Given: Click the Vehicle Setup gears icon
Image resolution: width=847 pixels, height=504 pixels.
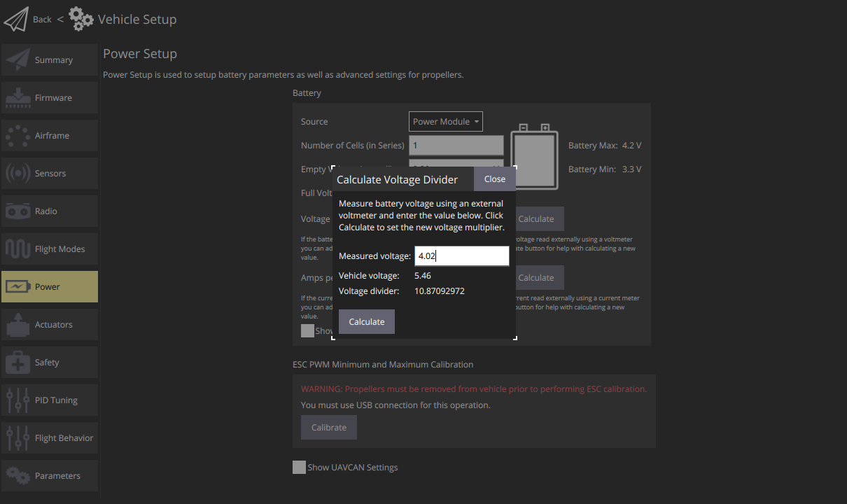Looking at the screenshot, I should 81,19.
